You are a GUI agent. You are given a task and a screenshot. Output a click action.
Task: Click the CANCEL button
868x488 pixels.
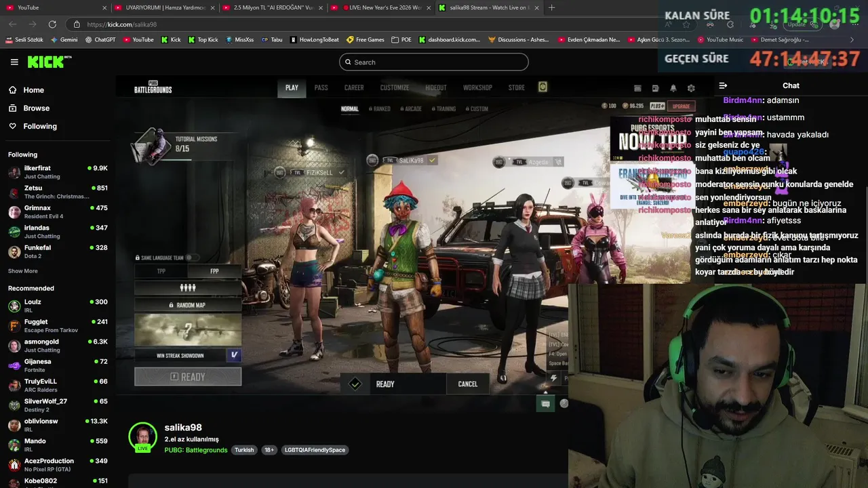(x=468, y=384)
